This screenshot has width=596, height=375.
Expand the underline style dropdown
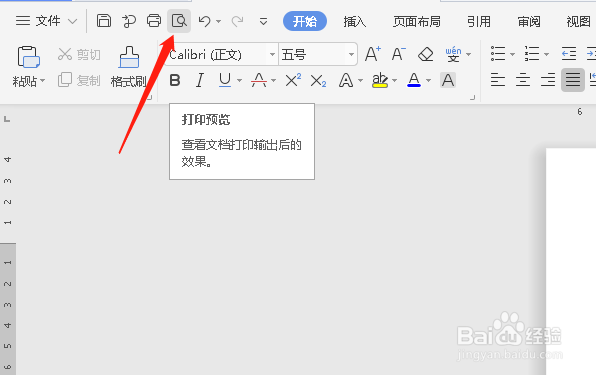point(239,81)
